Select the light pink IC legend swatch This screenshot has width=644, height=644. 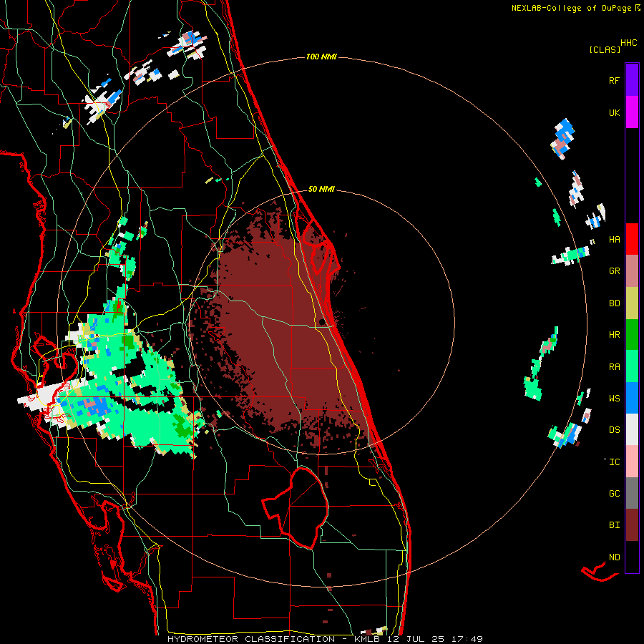pyautogui.click(x=632, y=462)
